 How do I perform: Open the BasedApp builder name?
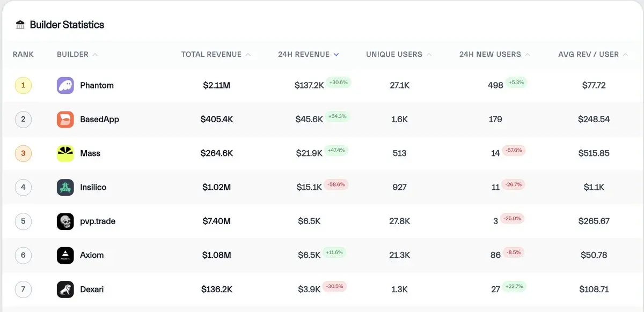pyautogui.click(x=99, y=119)
